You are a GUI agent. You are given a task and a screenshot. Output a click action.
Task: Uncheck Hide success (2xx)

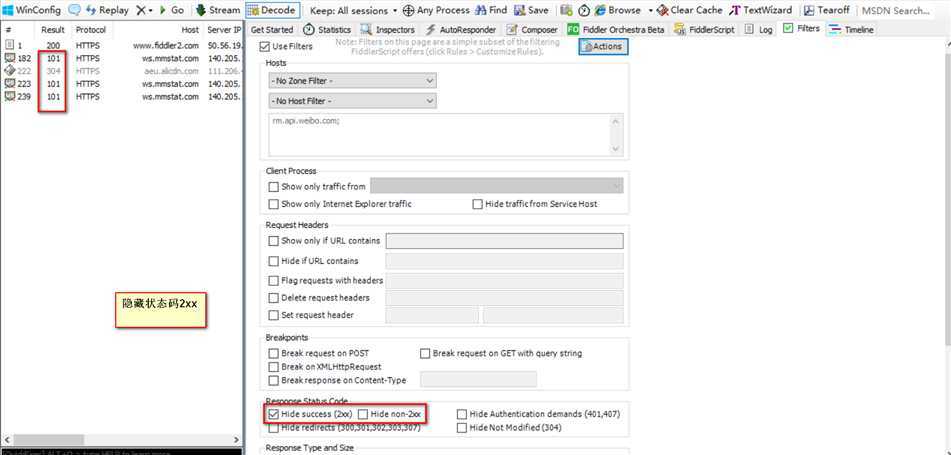coord(274,414)
